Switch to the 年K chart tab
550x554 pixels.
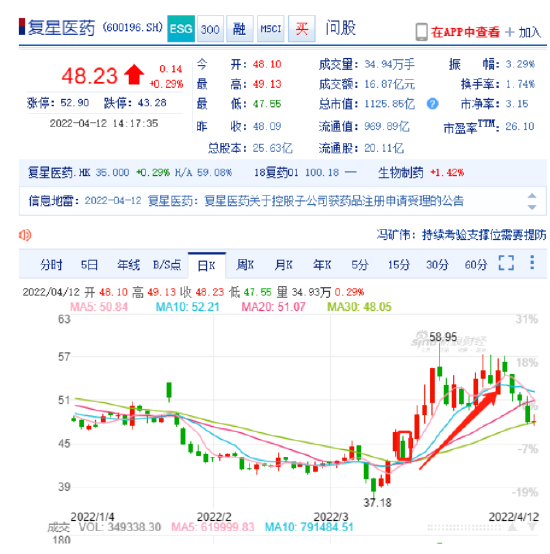click(322, 265)
